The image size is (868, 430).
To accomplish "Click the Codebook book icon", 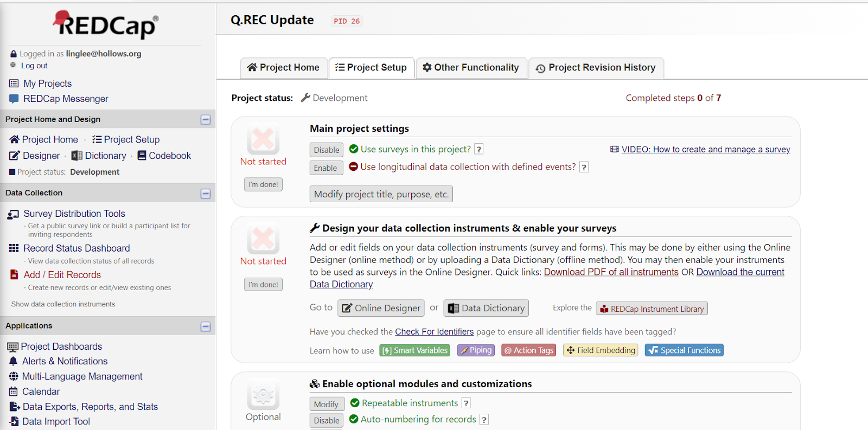I will click(142, 156).
